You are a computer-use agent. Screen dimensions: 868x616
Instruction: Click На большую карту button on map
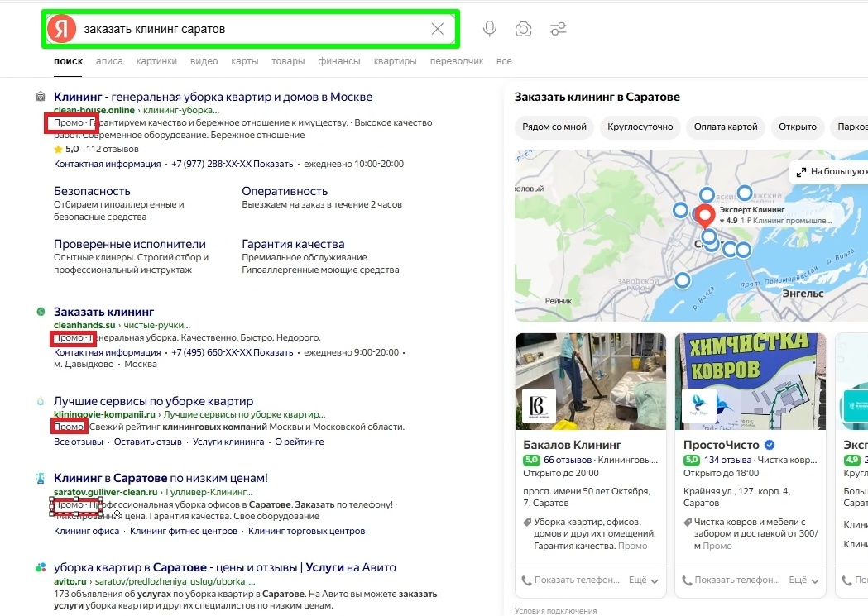coord(831,172)
